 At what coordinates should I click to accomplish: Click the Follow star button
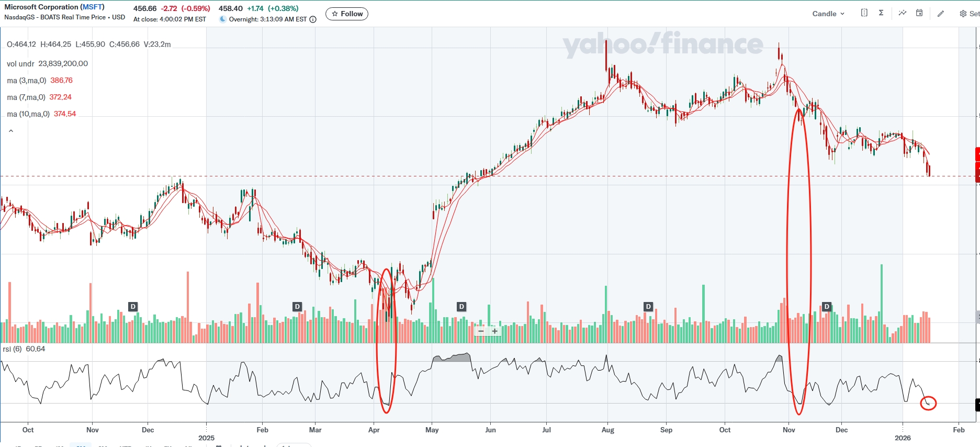click(347, 14)
